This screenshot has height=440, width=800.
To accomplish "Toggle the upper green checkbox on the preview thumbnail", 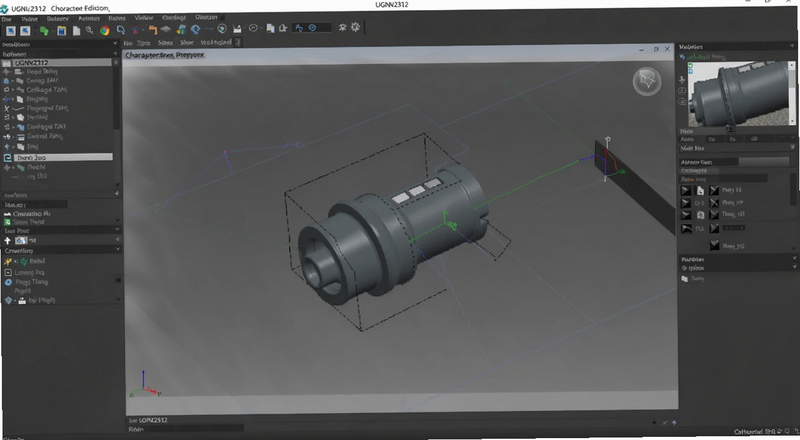I will point(691,65).
